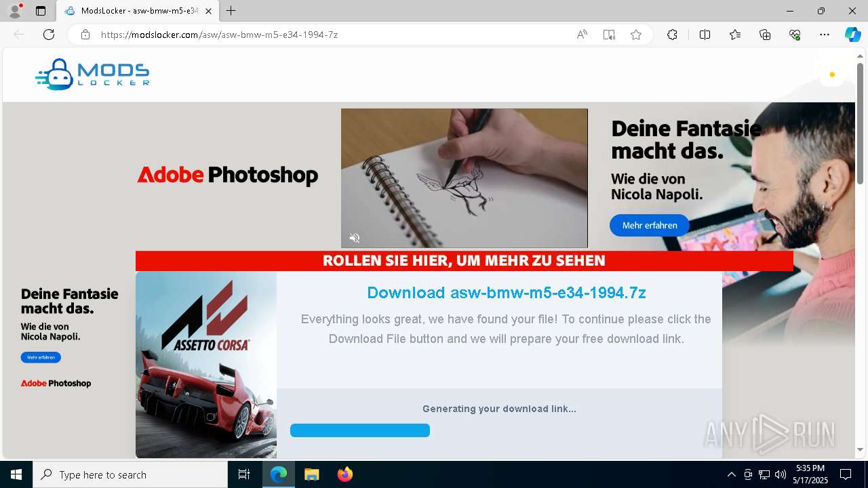Viewport: 868px width, 488px height.
Task: Click the page vertical scrollbar thumb
Action: [x=860, y=124]
